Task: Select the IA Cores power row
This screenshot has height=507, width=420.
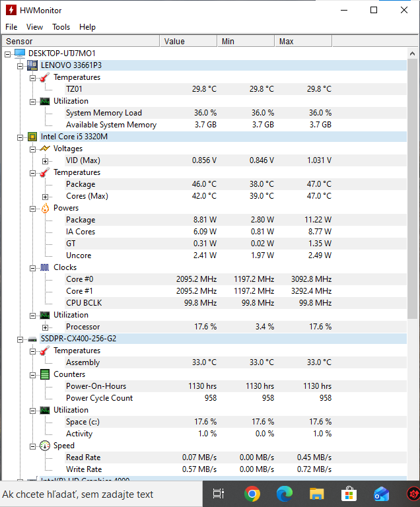Action: pyautogui.click(x=236, y=232)
